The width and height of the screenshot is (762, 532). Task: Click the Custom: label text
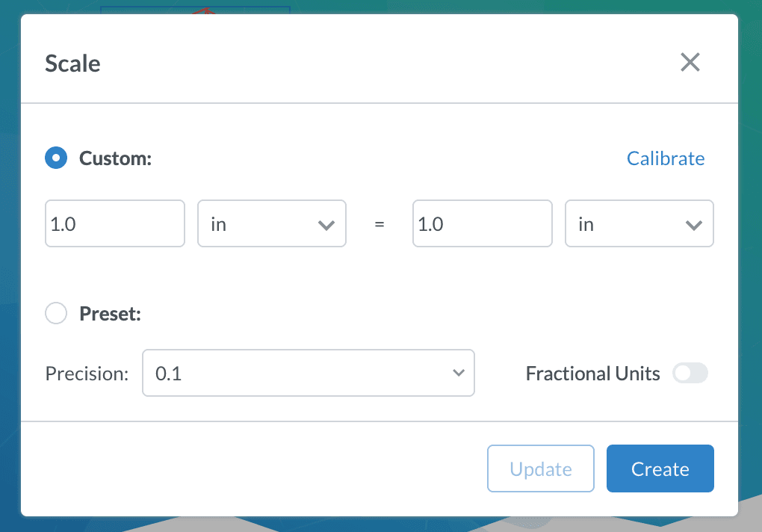point(116,158)
